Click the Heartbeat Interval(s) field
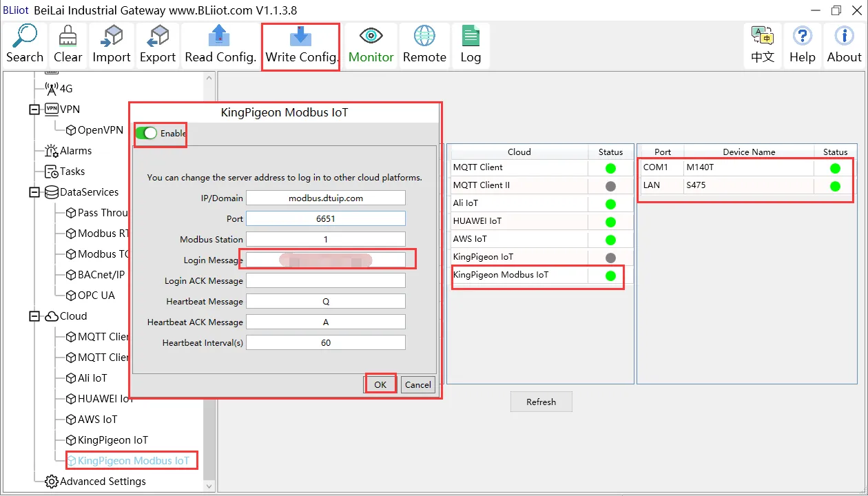Viewport: 868px width, 496px height. pyautogui.click(x=326, y=343)
